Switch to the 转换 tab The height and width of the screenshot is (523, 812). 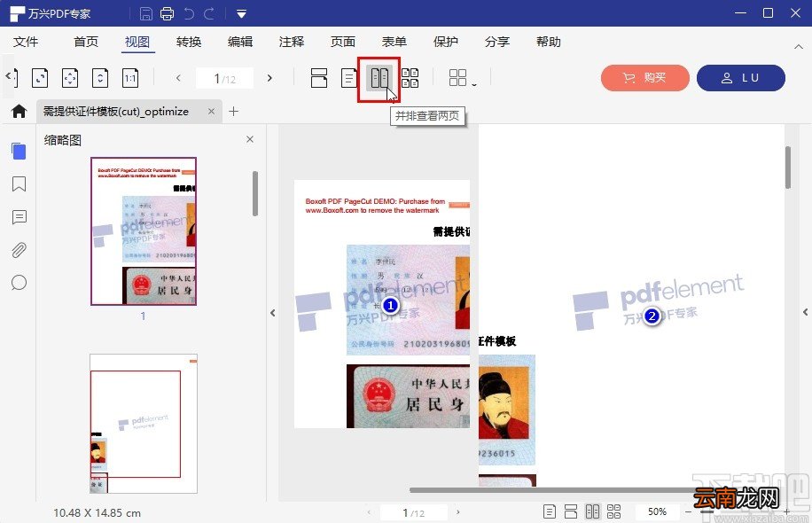pos(189,42)
